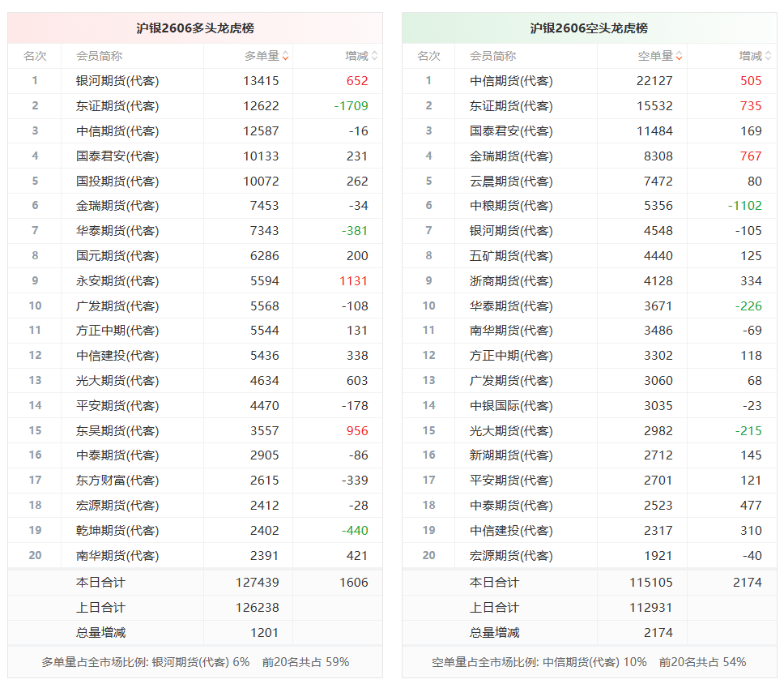Select 中银国际(代客) row name

coord(512,405)
